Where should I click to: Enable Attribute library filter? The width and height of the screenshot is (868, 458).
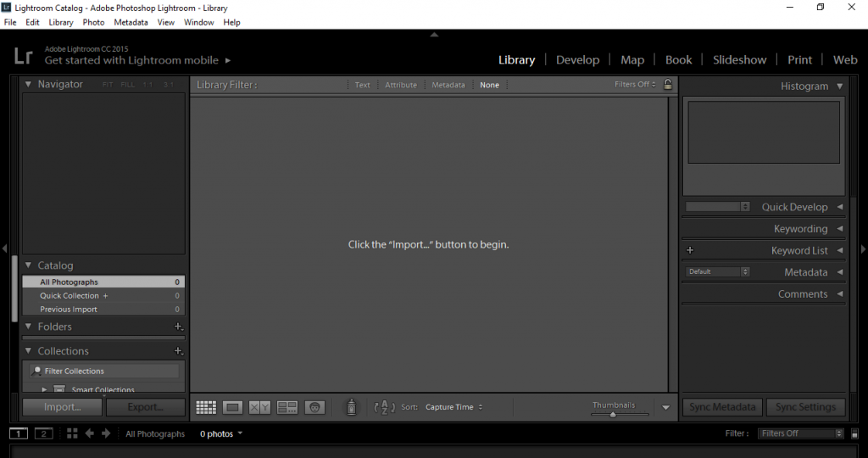click(401, 85)
